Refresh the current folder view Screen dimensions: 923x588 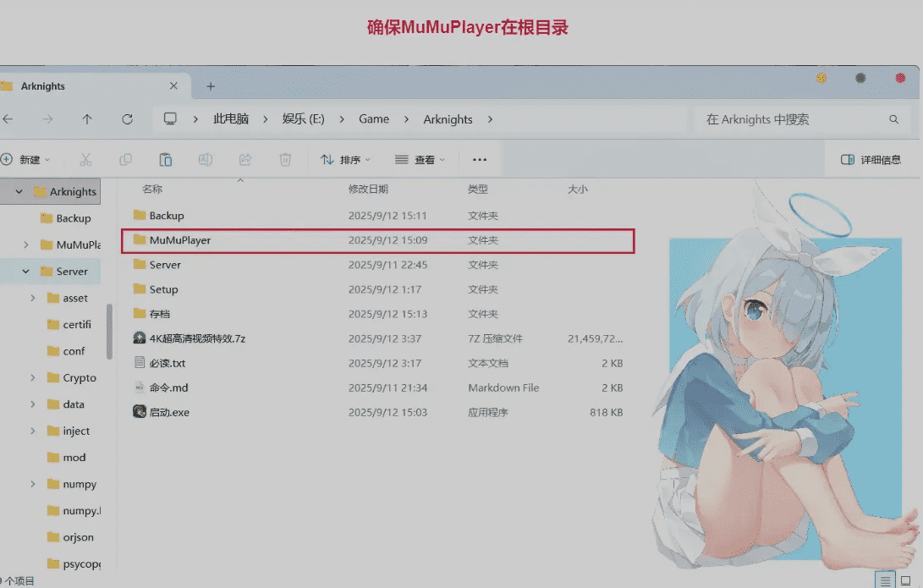coord(127,119)
